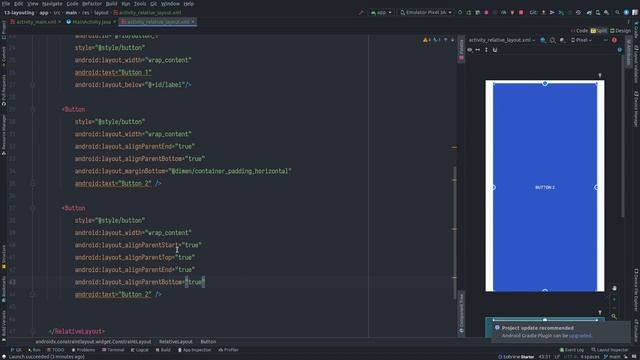
Task: Jump to previous highlighted error arrow
Action: 445,40
